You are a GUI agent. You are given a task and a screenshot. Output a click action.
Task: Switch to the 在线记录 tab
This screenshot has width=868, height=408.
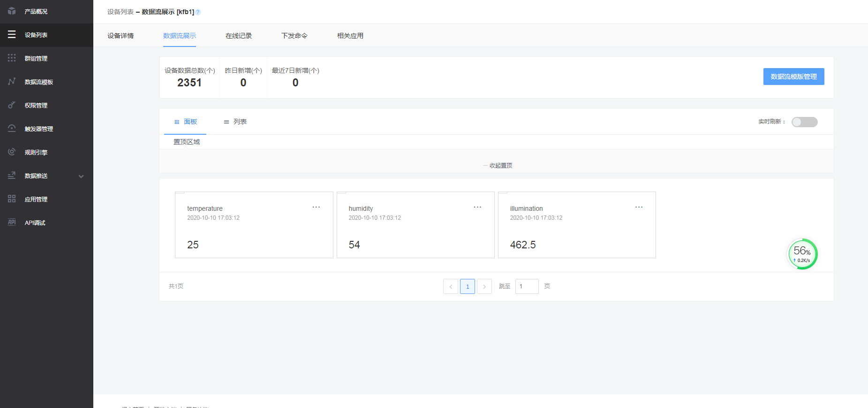(x=239, y=36)
